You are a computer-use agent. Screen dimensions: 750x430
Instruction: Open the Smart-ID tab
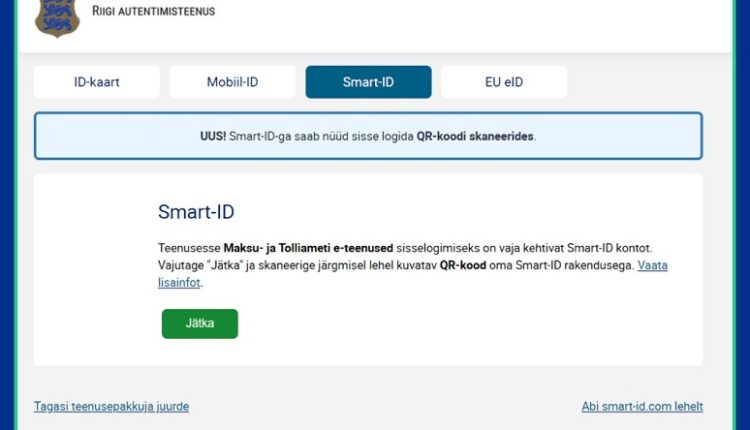(368, 82)
